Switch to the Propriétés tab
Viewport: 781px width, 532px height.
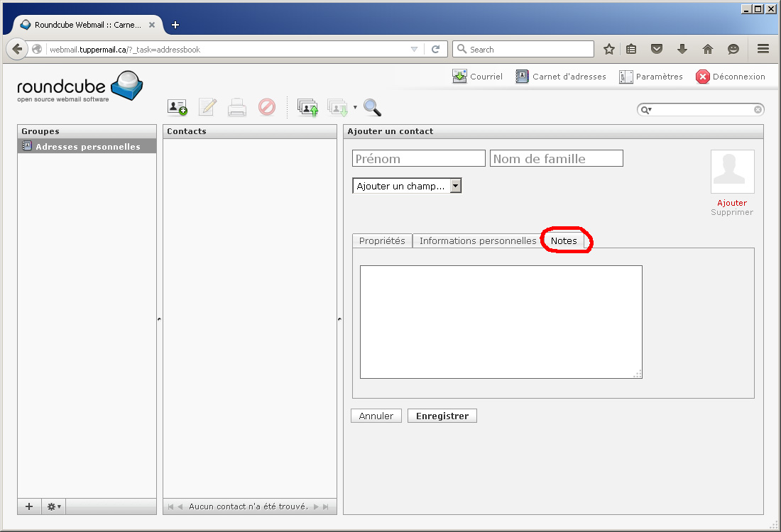tap(382, 240)
